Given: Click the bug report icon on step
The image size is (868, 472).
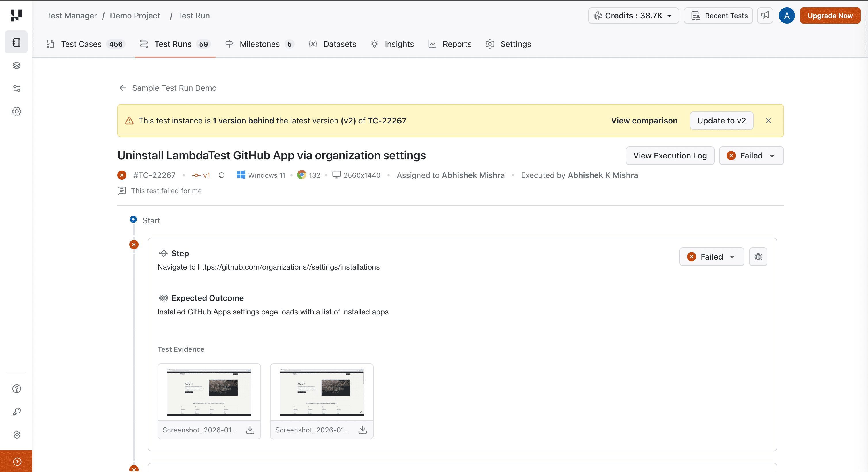Looking at the screenshot, I should click(758, 257).
